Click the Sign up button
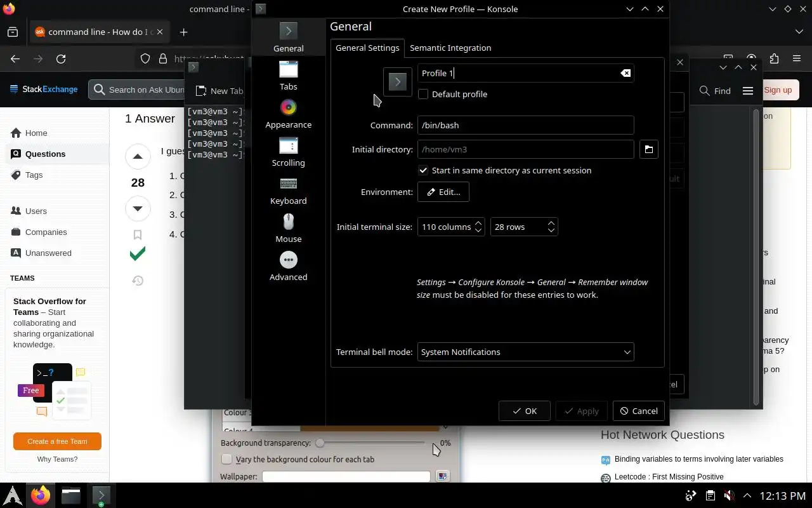 pyautogui.click(x=778, y=90)
